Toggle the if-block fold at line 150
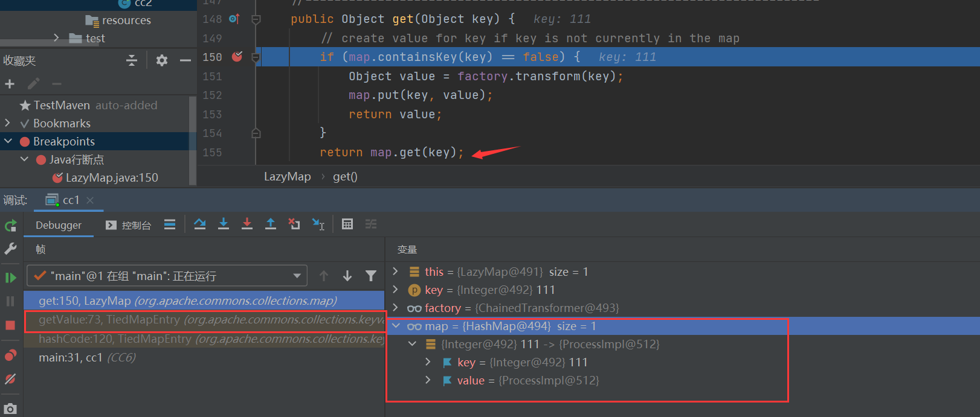This screenshot has width=980, height=417. pyautogui.click(x=256, y=57)
